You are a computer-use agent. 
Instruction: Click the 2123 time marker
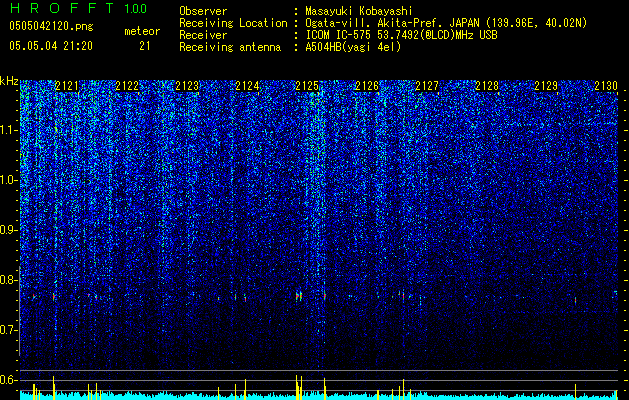coord(187,86)
